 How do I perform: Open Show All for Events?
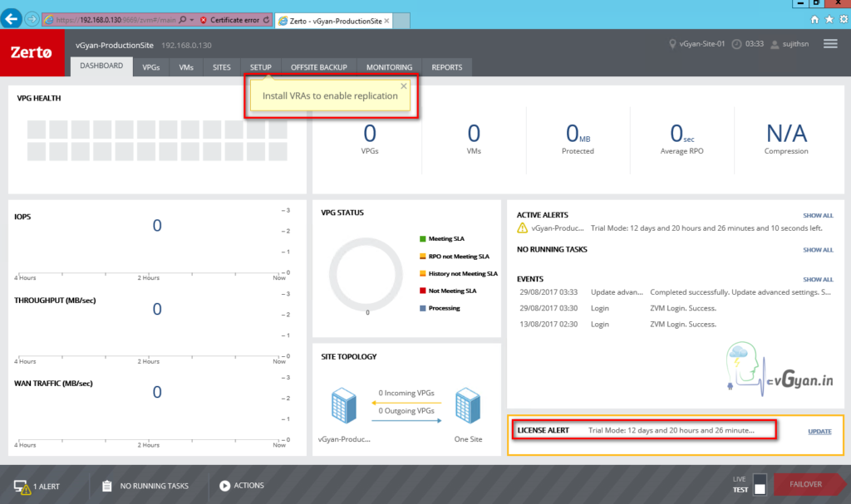click(818, 279)
